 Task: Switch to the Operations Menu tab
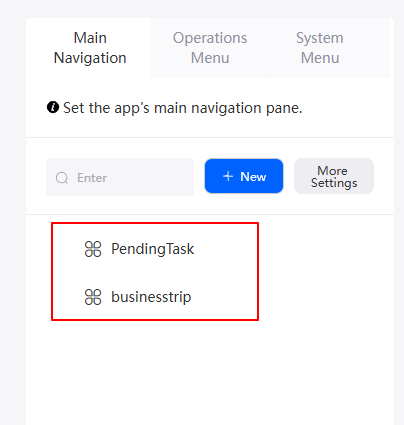coord(210,48)
